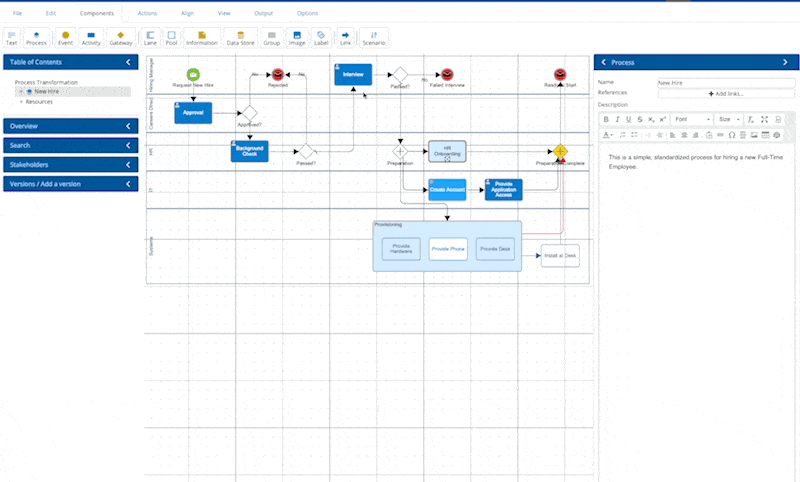Switch to the Actions tab
800x482 pixels.
[147, 13]
